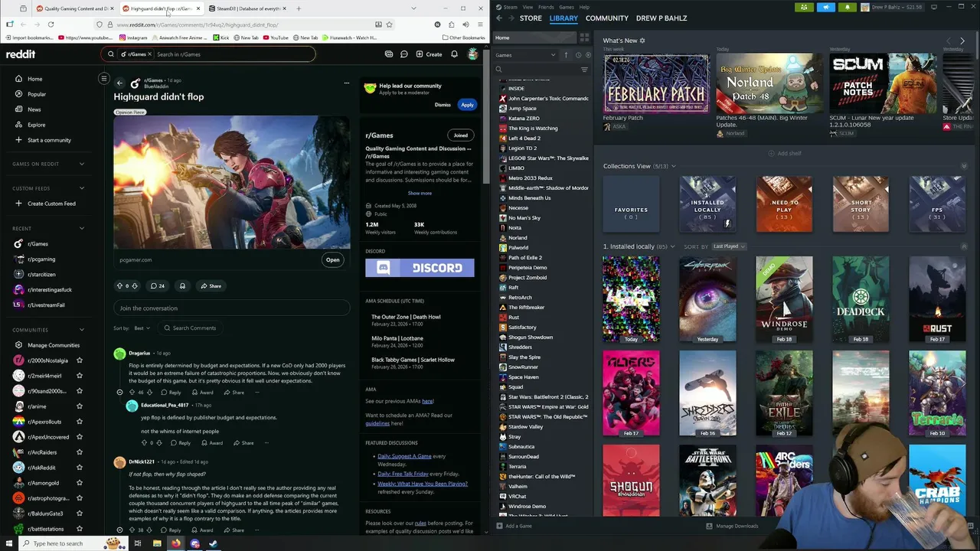Dismiss the moderator invitation banner

(443, 105)
